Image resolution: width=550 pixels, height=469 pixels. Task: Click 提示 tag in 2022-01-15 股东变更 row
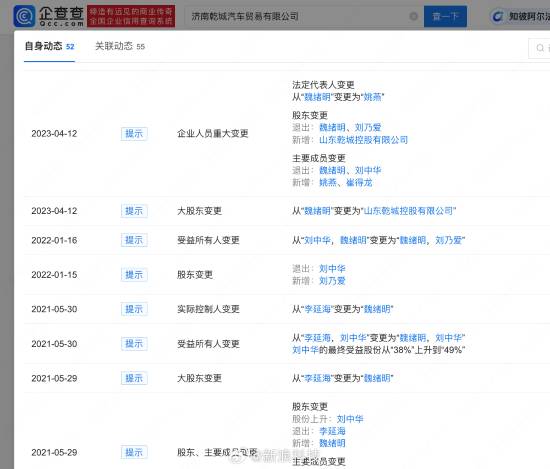pos(134,275)
